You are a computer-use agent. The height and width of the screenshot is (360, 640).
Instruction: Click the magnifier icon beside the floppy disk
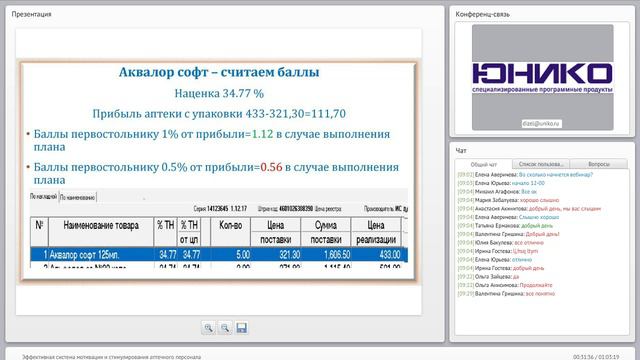click(225, 328)
